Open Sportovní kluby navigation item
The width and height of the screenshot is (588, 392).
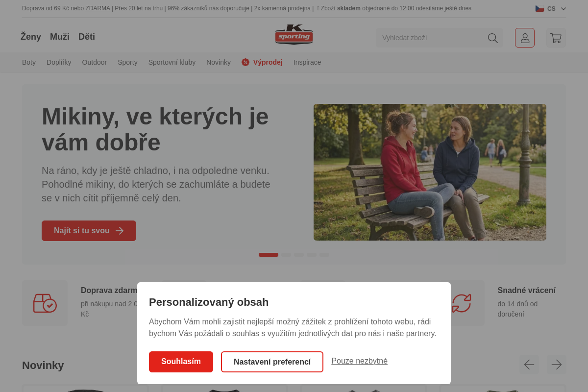click(172, 62)
